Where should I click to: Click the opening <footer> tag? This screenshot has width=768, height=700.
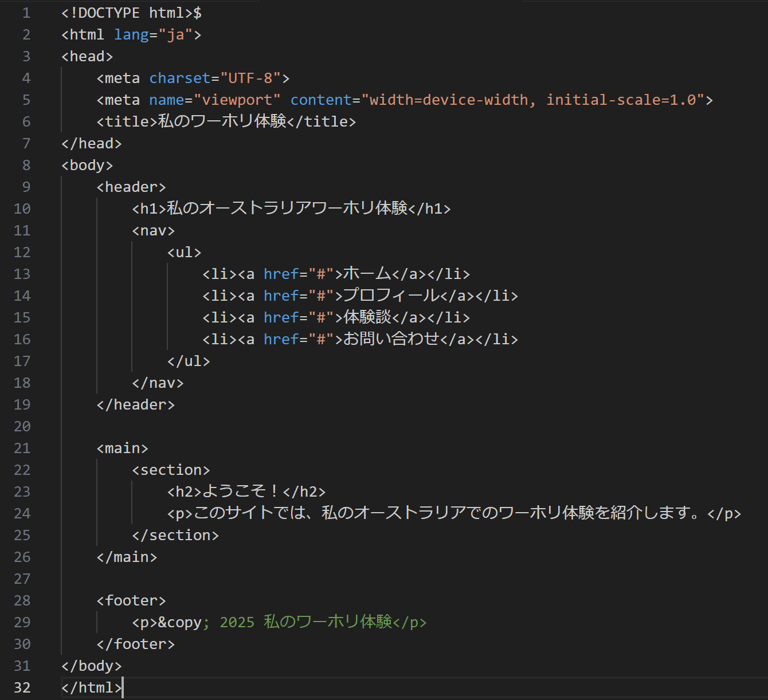pos(131,600)
